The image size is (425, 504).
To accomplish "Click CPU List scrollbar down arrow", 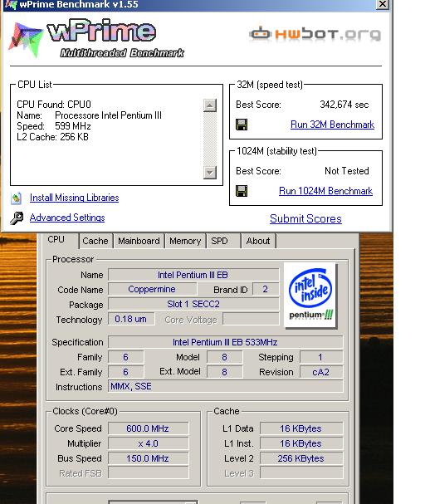I will pyautogui.click(x=210, y=173).
